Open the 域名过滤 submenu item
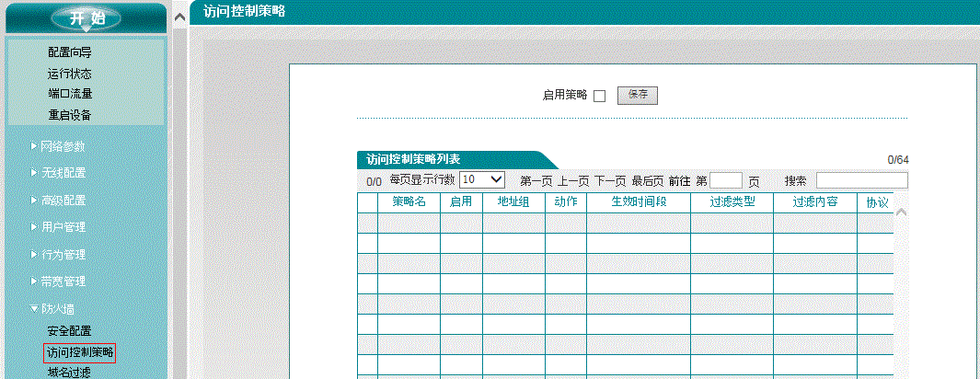The width and height of the screenshot is (980, 379). coord(69,373)
